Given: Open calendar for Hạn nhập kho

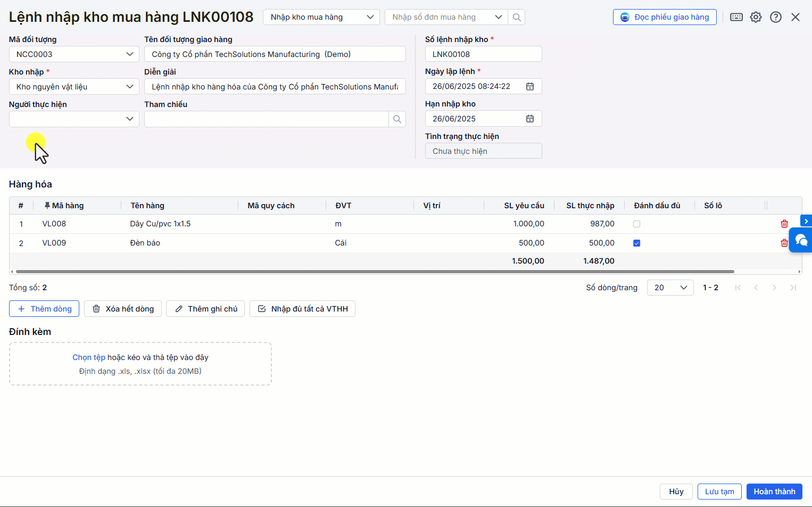Looking at the screenshot, I should click(x=530, y=119).
